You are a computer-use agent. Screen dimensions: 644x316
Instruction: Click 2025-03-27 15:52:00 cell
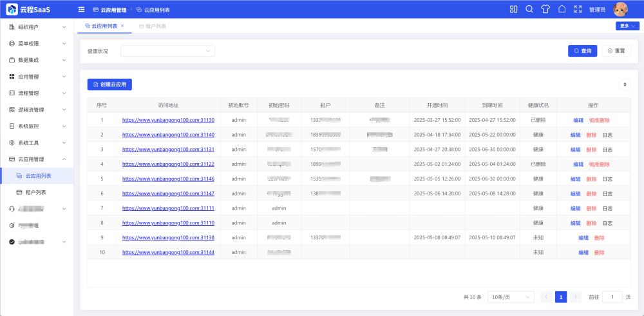pos(437,120)
